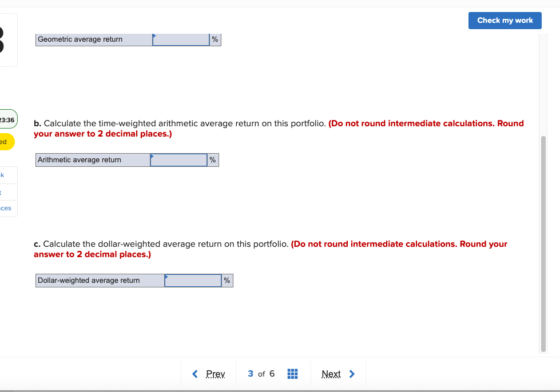Click the Check my work button

505,21
